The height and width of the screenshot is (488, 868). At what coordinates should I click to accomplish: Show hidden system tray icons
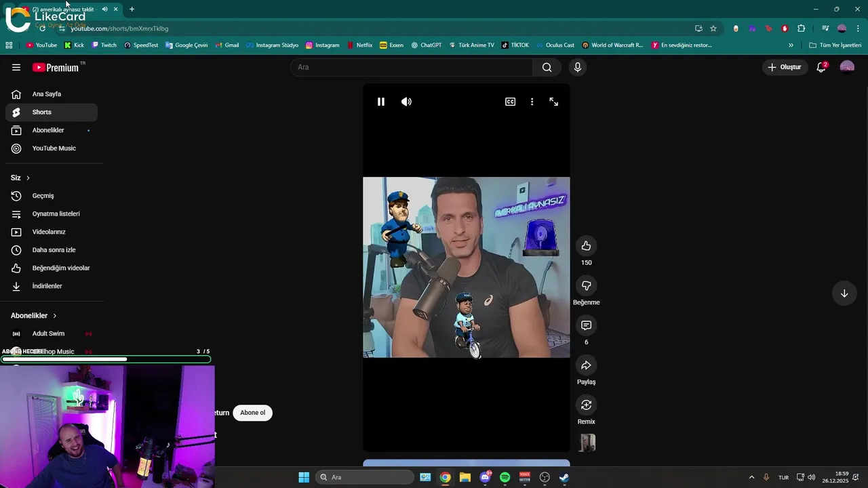click(x=751, y=477)
